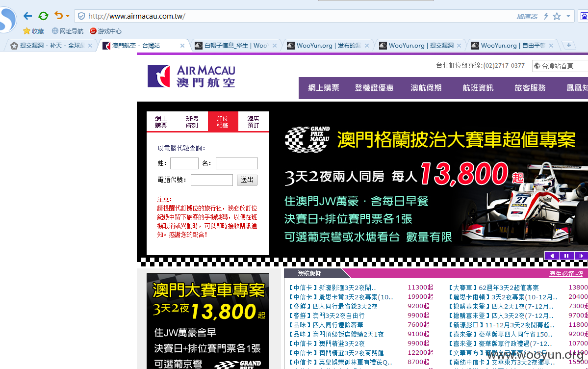
Task: Undo closed tab with orange restore arrow
Action: tap(58, 15)
